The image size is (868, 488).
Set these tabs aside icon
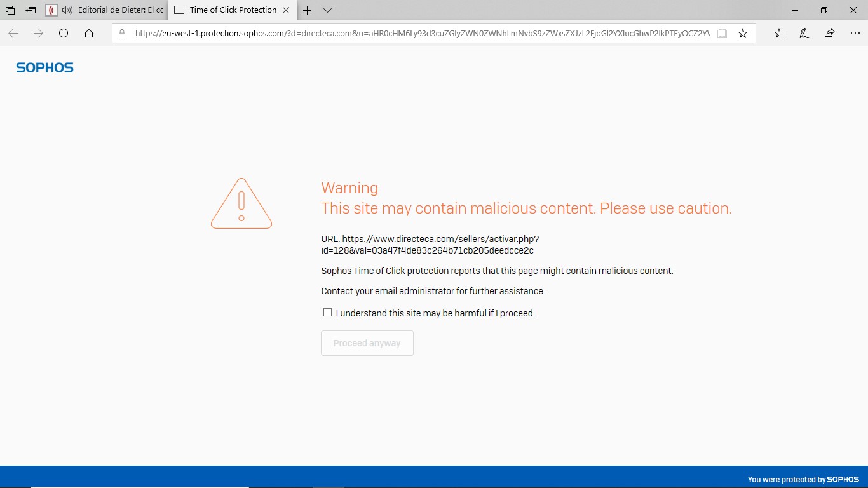pos(31,10)
